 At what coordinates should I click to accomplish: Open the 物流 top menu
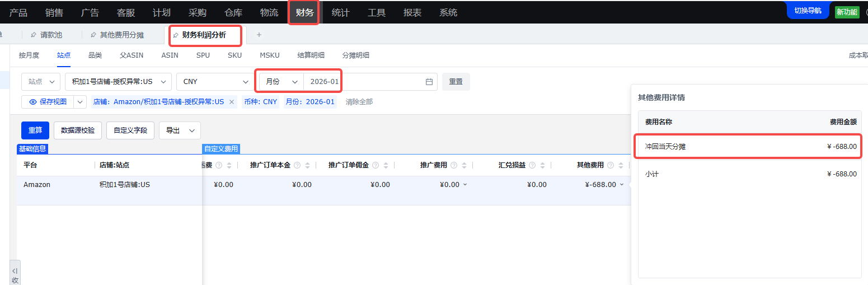point(269,12)
